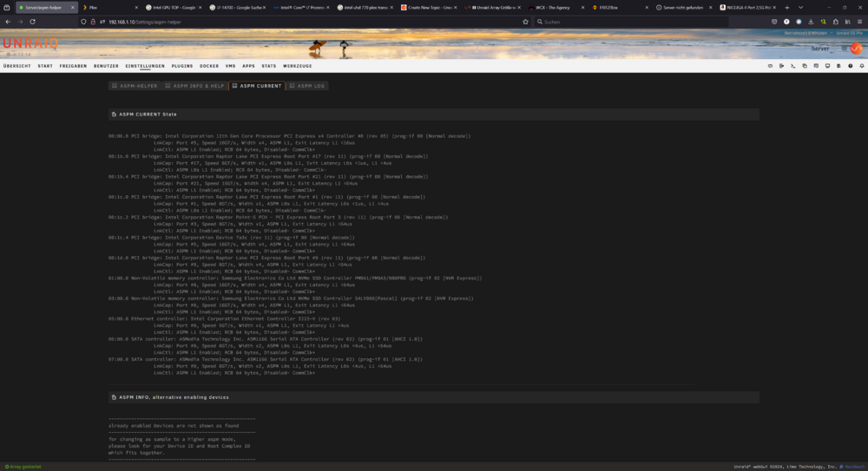Click the Firefox Pocket shield icon
The height and width of the screenshot is (471, 868).
point(774,22)
